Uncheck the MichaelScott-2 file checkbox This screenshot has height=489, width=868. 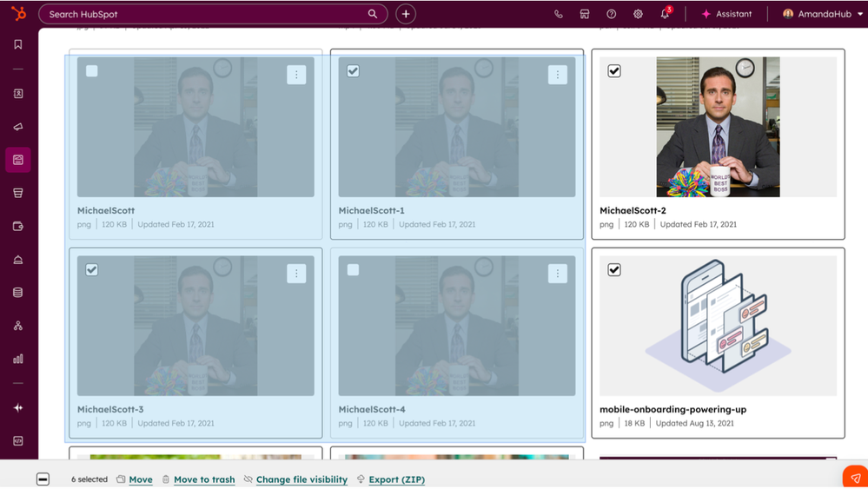[614, 71]
